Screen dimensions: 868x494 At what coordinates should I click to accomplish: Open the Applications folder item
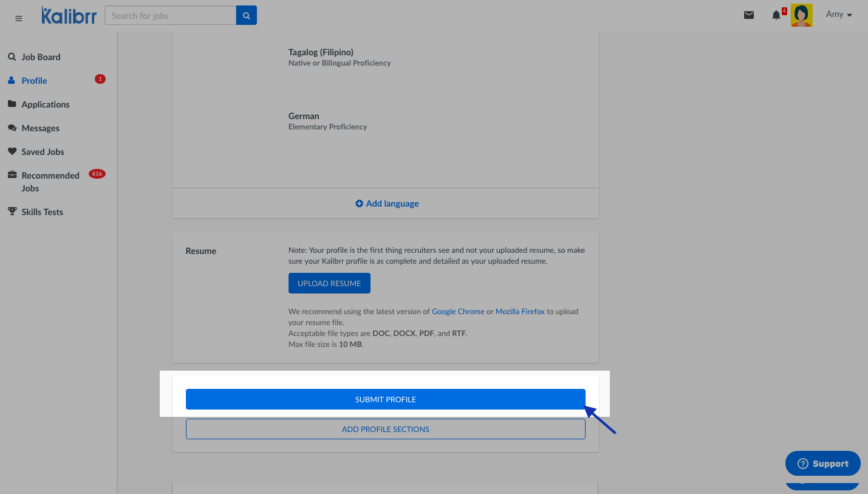(x=46, y=105)
